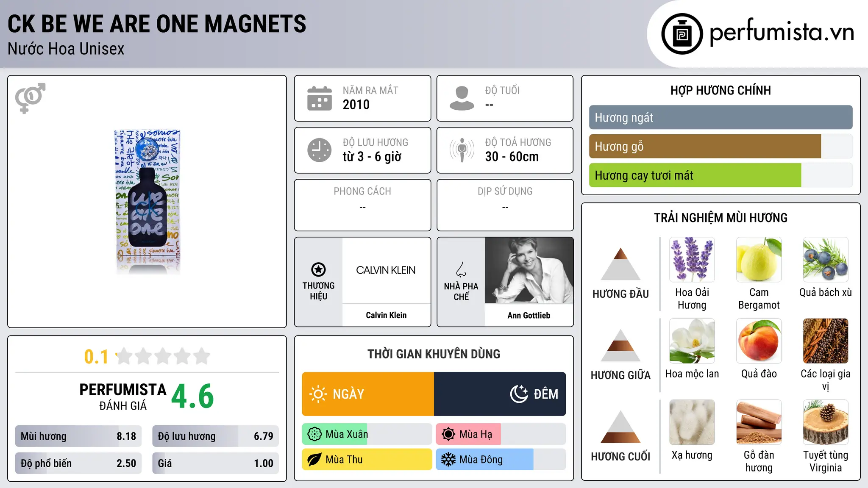
Task: Click the Hương đầu pyramid icon
Action: 620,263
